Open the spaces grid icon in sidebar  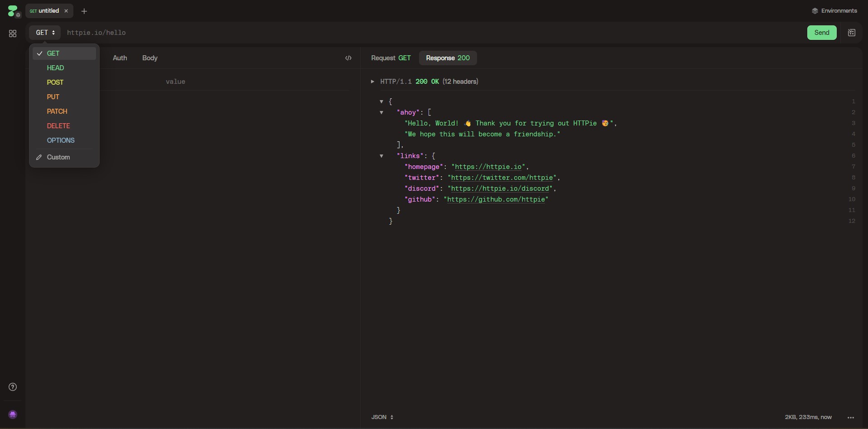(x=13, y=34)
